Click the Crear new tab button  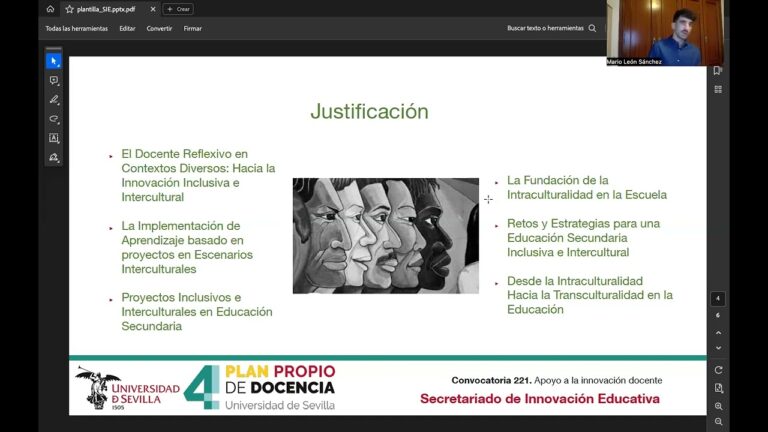click(178, 9)
